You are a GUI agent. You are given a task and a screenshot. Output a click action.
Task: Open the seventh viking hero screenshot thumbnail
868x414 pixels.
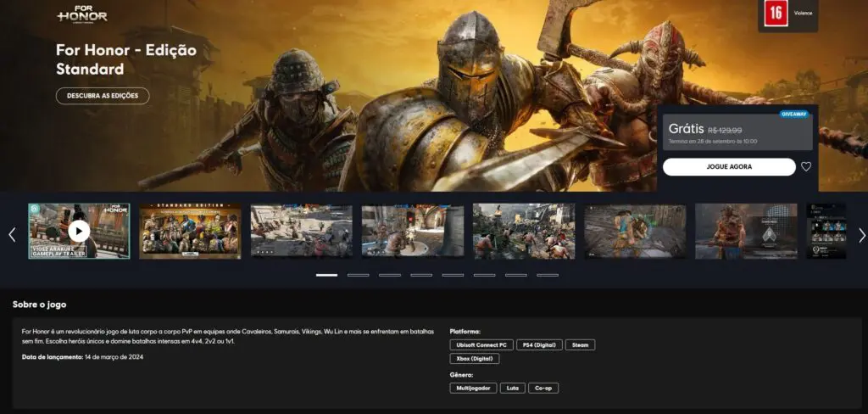click(746, 231)
